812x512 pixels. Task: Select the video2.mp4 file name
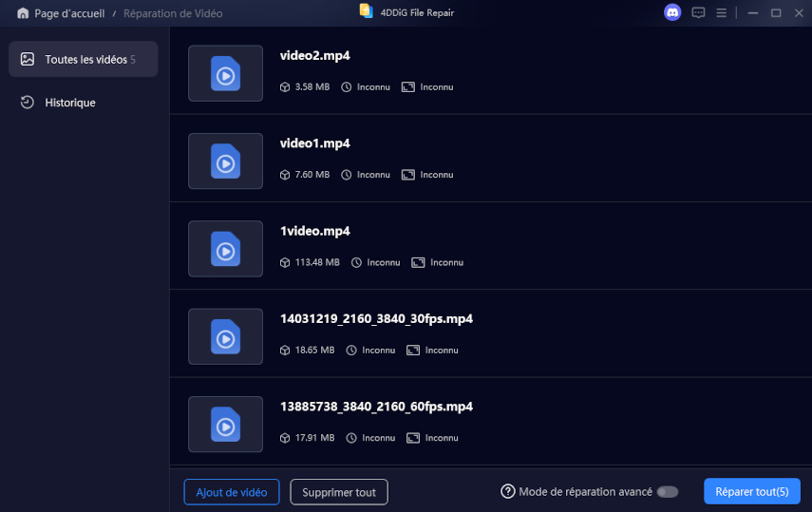[315, 55]
